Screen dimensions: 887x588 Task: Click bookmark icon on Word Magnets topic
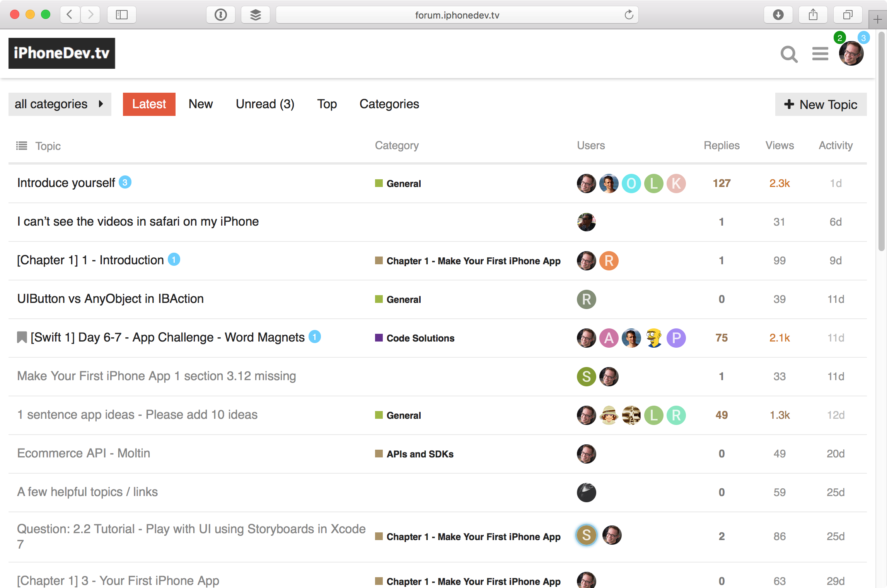[x=22, y=337]
